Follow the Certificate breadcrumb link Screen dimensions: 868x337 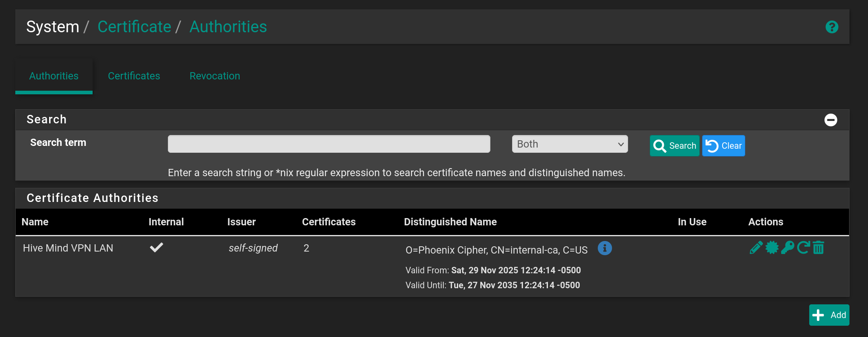(134, 27)
